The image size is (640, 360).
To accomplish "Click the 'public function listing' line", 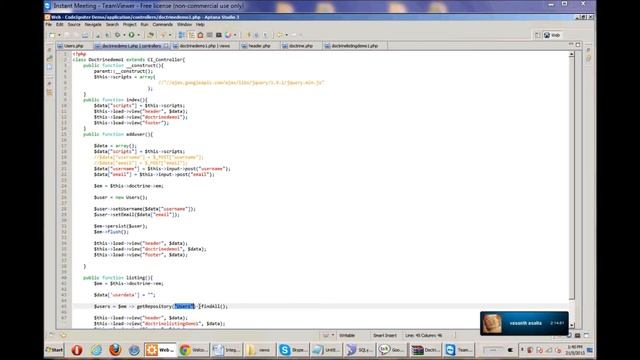I will [x=118, y=278].
